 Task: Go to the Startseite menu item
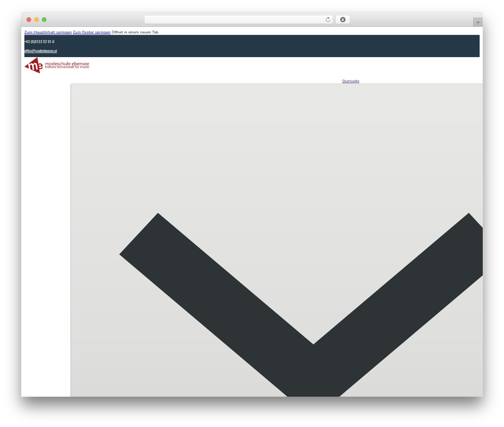click(350, 81)
